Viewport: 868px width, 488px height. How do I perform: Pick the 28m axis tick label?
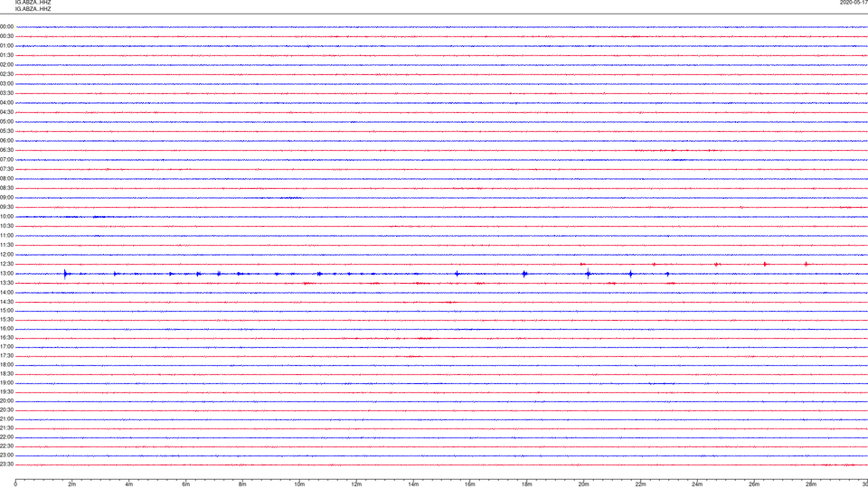(811, 484)
